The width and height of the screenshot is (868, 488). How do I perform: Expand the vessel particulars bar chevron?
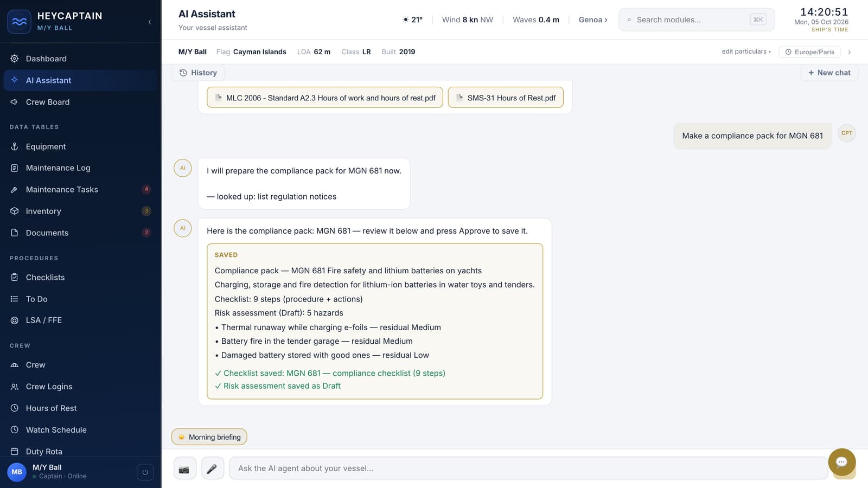tap(850, 52)
